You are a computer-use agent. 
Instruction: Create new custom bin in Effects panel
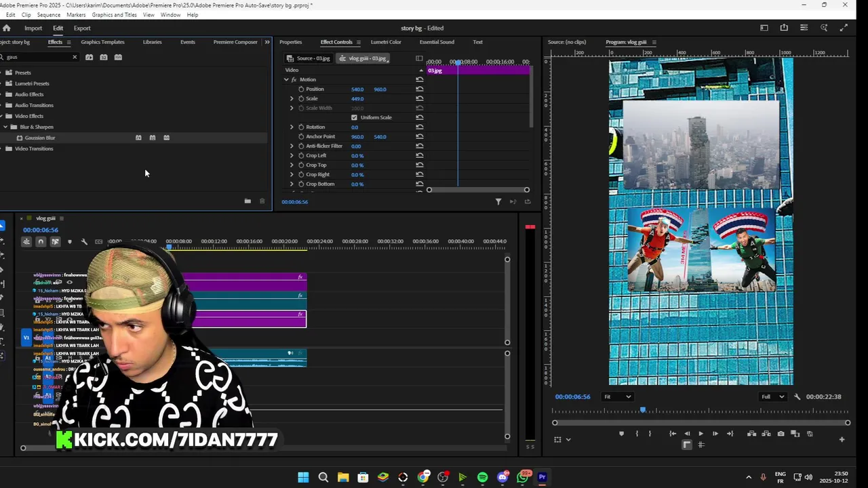coord(248,201)
